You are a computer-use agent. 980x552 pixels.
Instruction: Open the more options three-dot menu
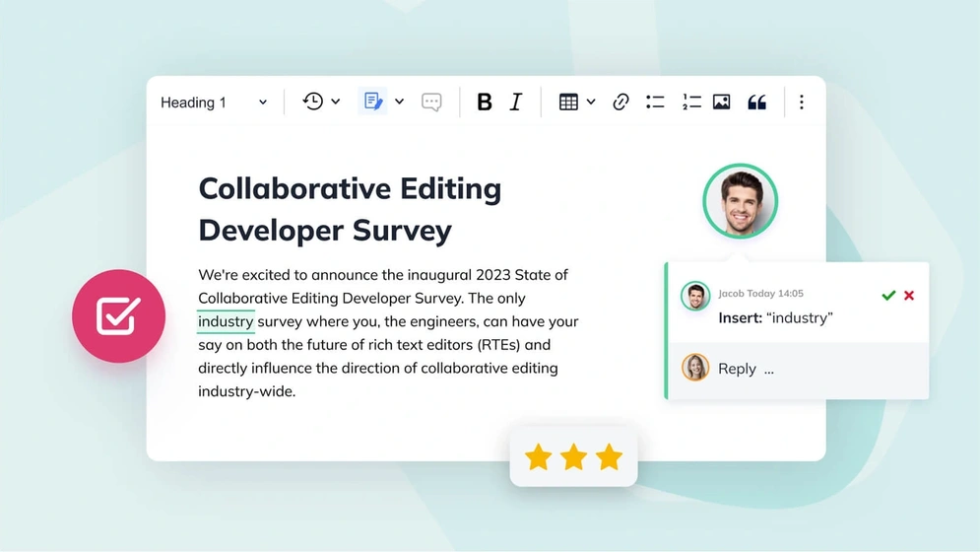click(802, 102)
